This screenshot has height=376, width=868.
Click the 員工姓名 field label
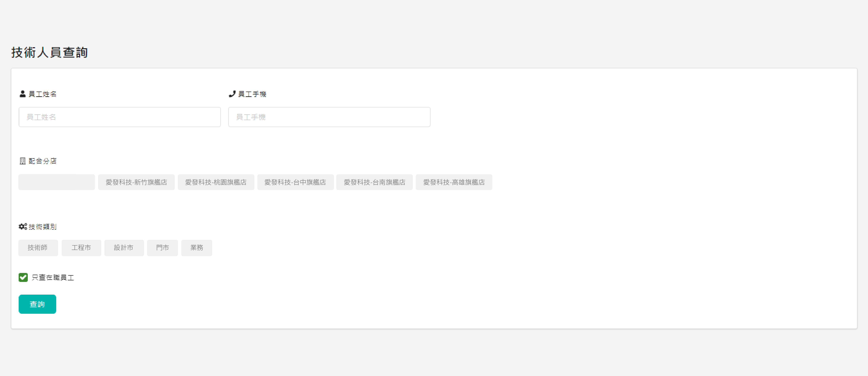pos(43,94)
